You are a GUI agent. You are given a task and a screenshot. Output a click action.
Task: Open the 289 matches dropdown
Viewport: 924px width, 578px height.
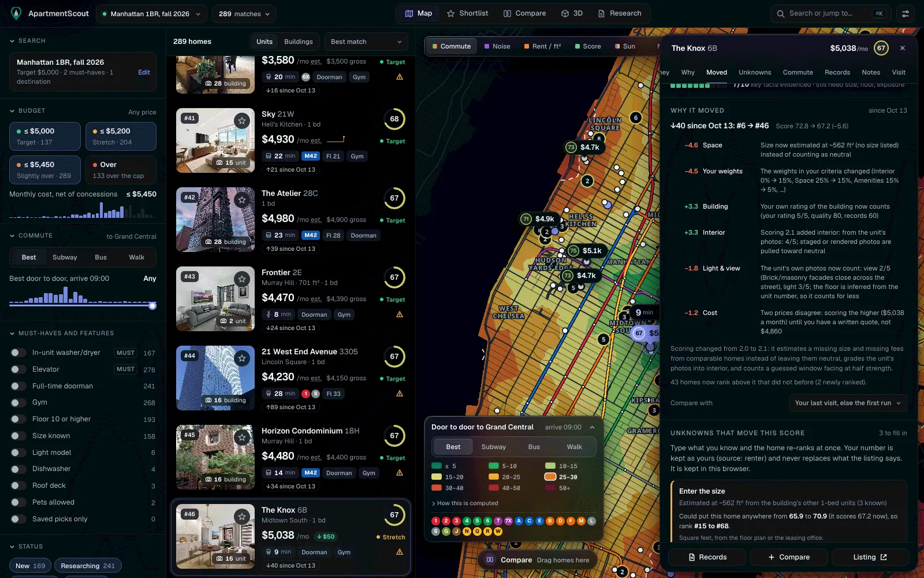point(244,14)
